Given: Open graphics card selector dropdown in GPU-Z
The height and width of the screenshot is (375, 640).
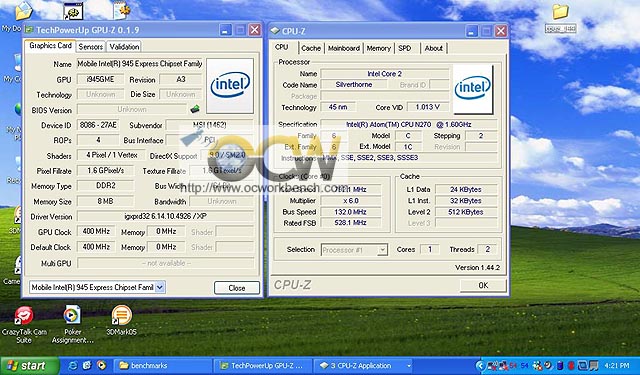Looking at the screenshot, I should click(x=160, y=287).
